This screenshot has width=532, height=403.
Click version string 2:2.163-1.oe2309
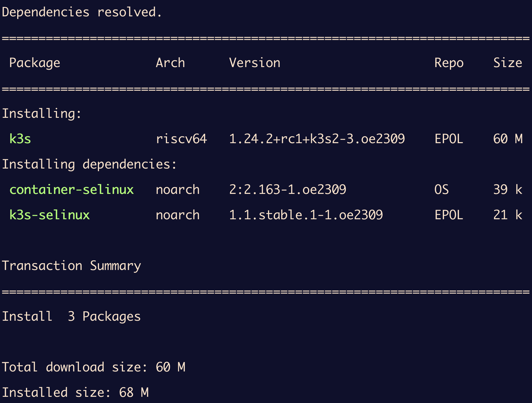[x=287, y=190]
